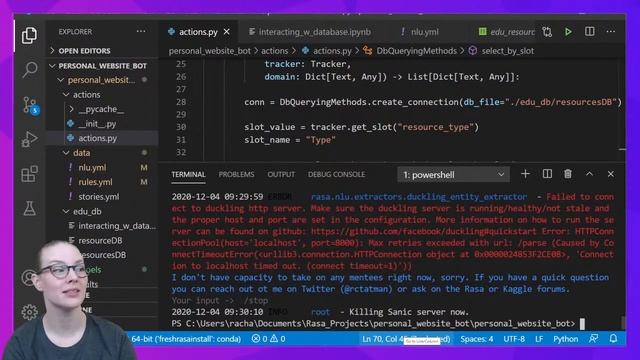Screen dimensions: 640x360
Task: Change language mode Python
Action: point(565,339)
